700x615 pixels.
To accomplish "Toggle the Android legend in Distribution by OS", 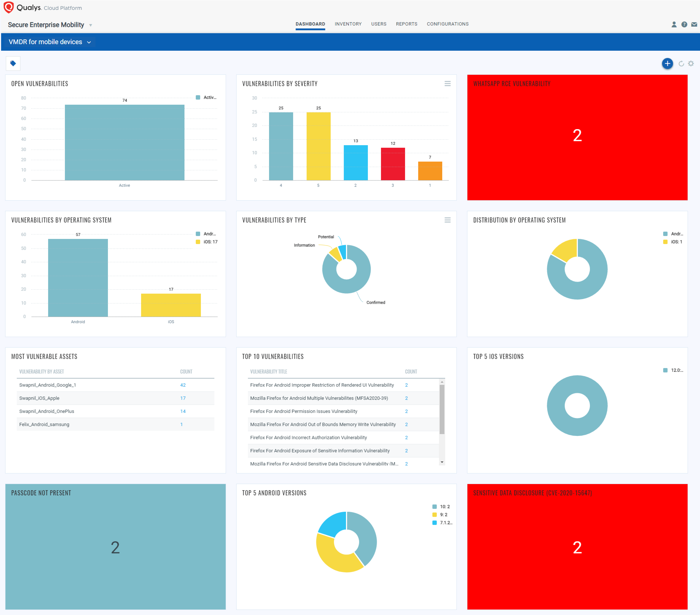I will [x=673, y=234].
